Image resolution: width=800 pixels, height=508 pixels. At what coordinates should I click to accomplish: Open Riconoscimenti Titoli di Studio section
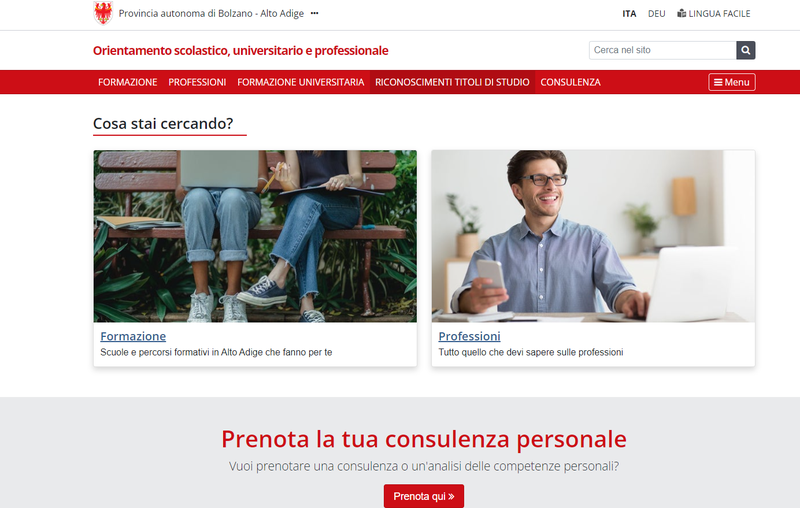452,82
